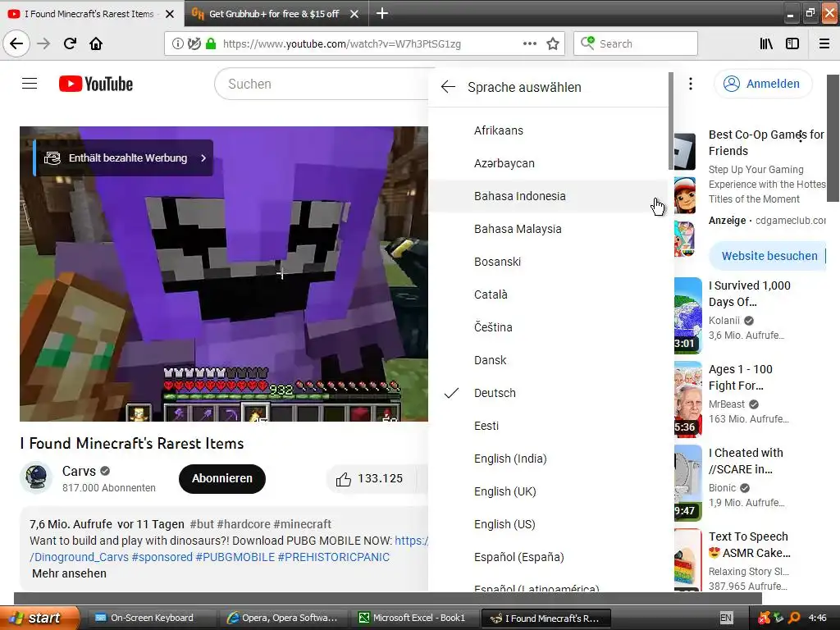Click the browser Search box
Viewport: 840px width, 630px height.
[636, 44]
